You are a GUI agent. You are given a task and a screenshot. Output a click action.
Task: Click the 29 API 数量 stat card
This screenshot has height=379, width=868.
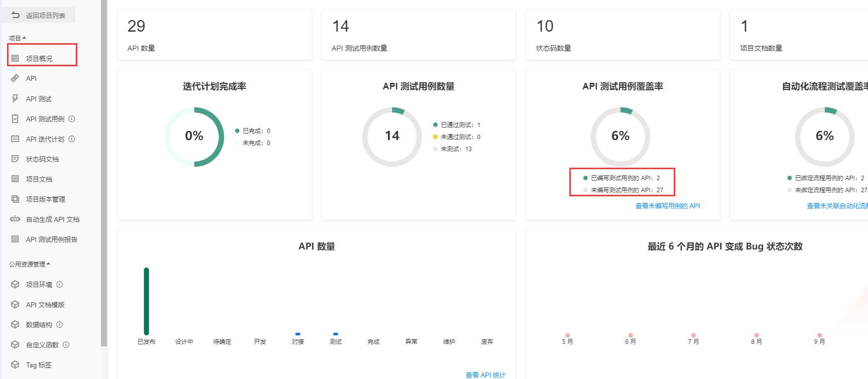(x=214, y=35)
